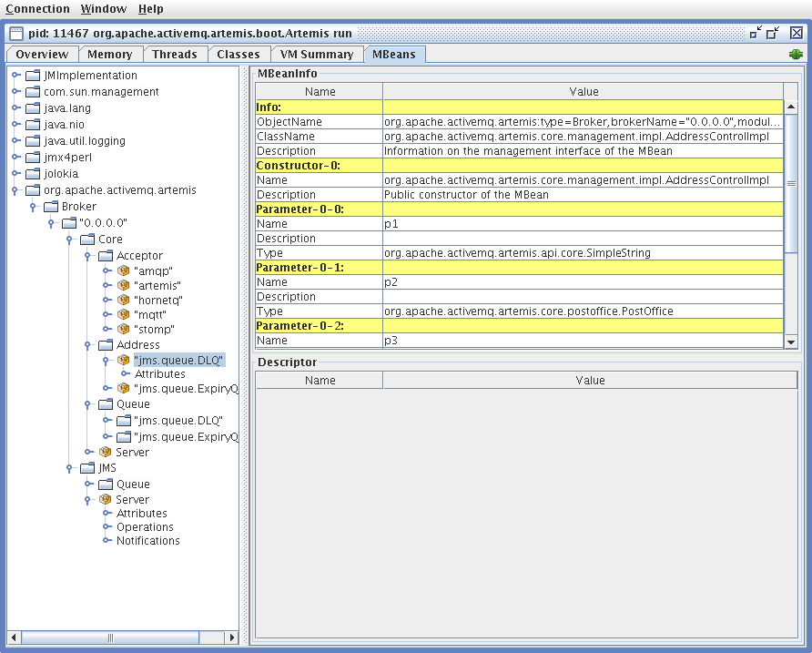The height and width of the screenshot is (653, 812).
Task: Select Operations under JMS Server
Action: pyautogui.click(x=145, y=527)
